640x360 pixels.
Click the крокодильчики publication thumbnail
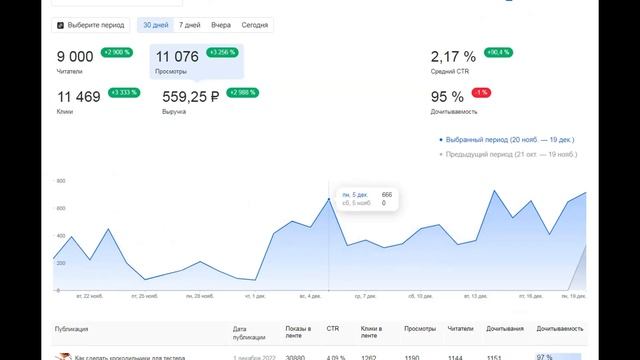pos(63,357)
